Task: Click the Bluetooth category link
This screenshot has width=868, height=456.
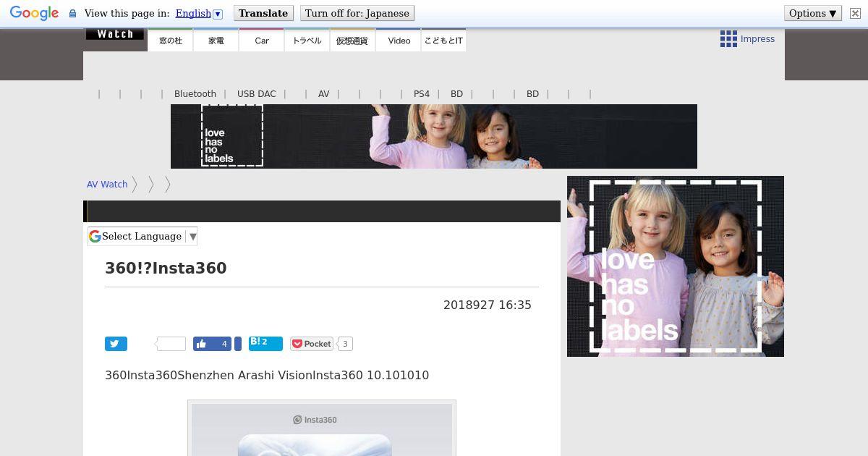Action: [195, 94]
